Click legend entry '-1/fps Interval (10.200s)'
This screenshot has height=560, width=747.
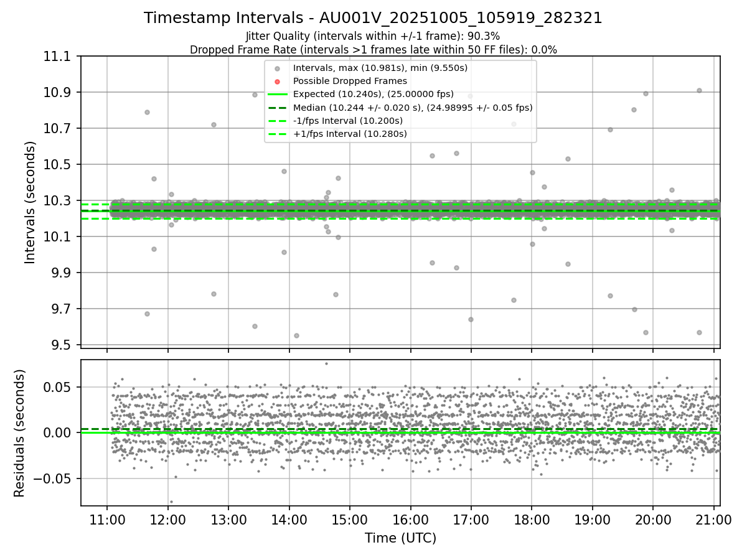[348, 121]
